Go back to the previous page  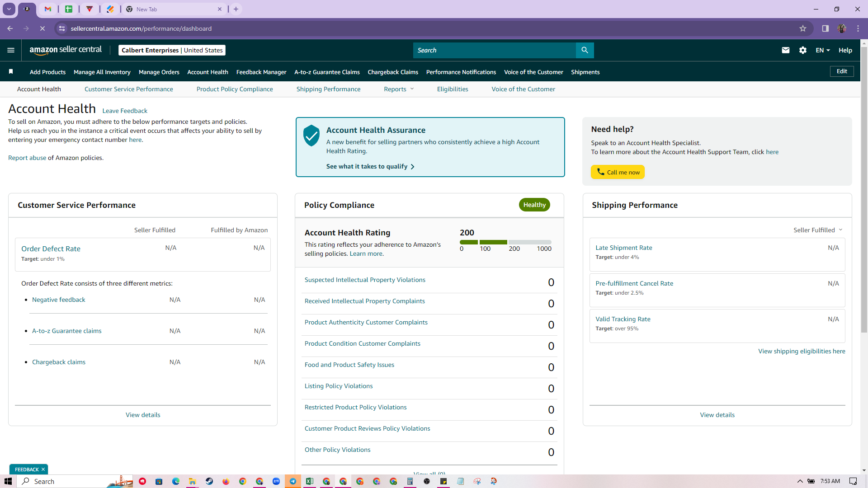point(10,28)
